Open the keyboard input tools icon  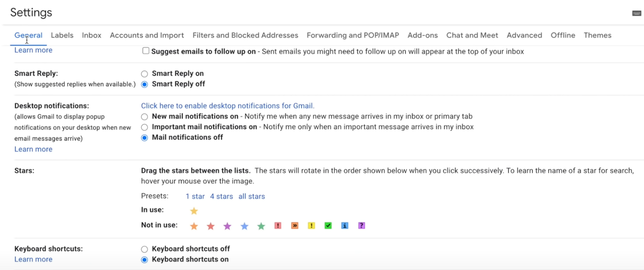click(637, 13)
